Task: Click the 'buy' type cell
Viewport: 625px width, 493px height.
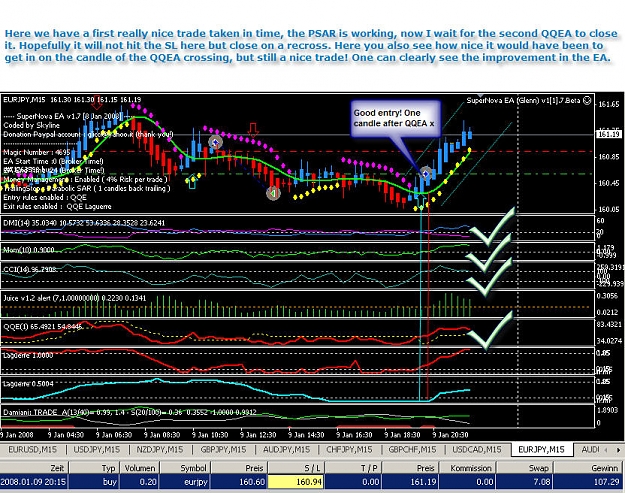Action: pos(94,482)
